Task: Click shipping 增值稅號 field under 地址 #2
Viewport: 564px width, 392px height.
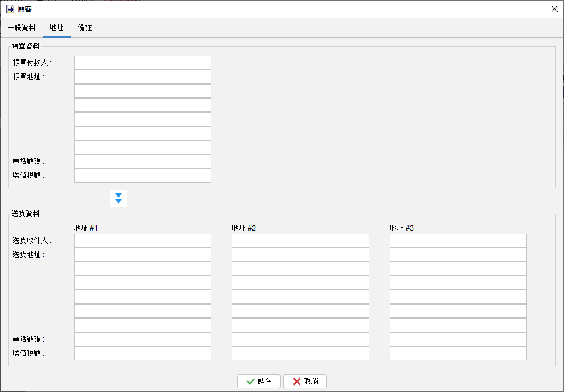Action: pos(300,353)
